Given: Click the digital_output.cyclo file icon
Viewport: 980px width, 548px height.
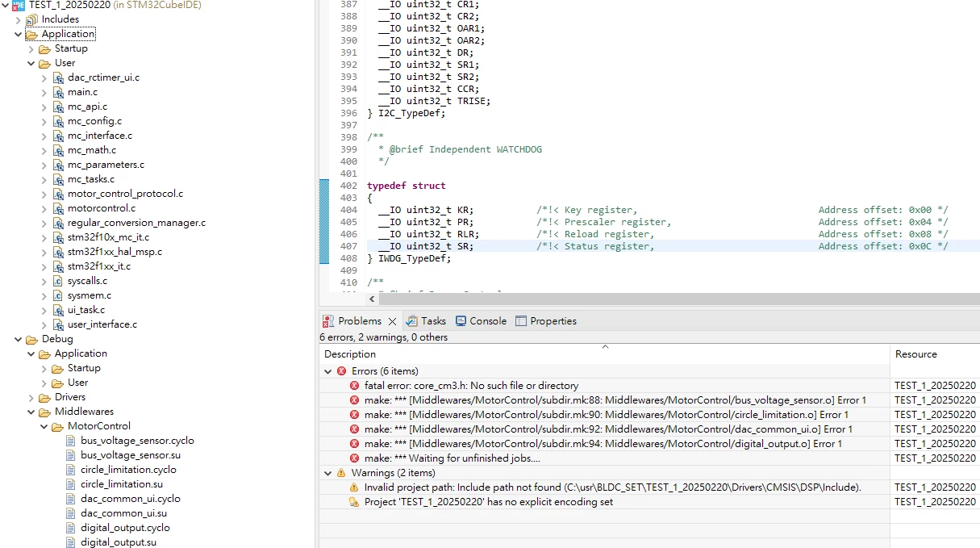Looking at the screenshot, I should [x=71, y=528].
